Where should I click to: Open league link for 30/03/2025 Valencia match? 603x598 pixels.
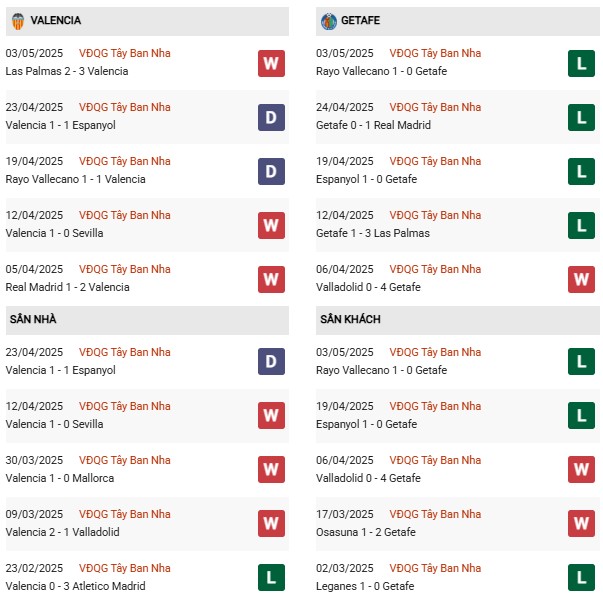[125, 460]
